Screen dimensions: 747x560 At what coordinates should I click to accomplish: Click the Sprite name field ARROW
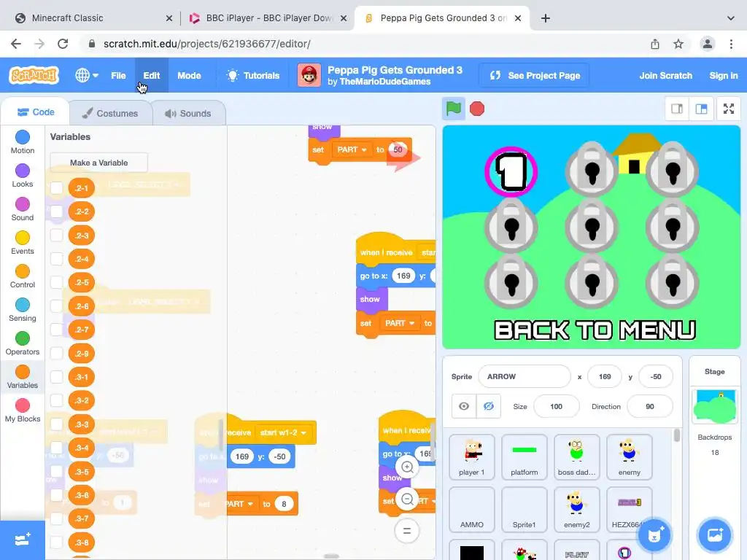524,376
